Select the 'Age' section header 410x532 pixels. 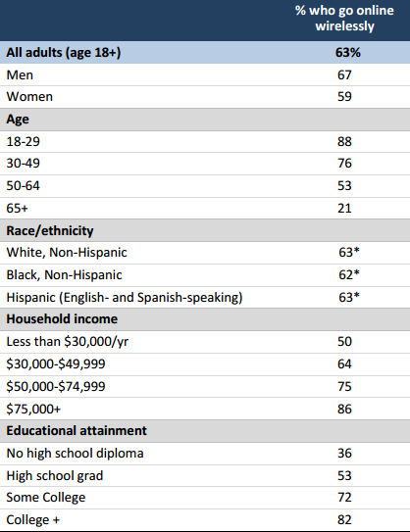205,120
